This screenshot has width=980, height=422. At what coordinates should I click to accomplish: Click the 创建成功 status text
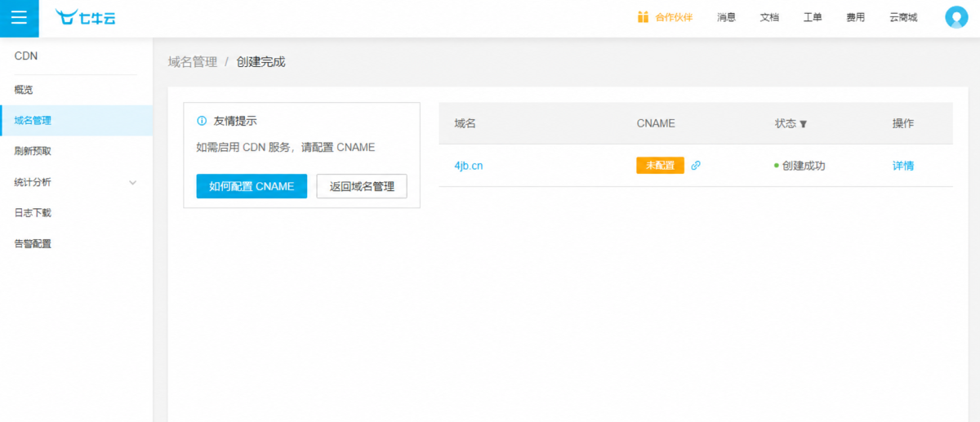pos(804,166)
